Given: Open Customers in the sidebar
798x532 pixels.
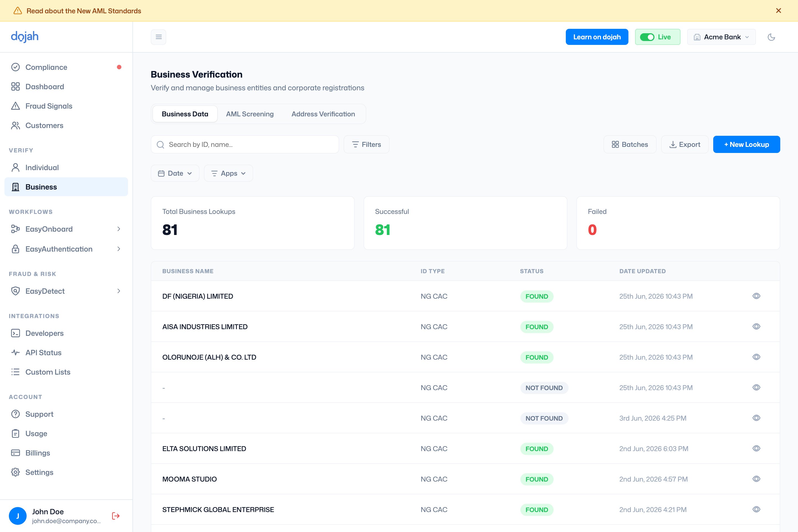Looking at the screenshot, I should click(66, 126).
